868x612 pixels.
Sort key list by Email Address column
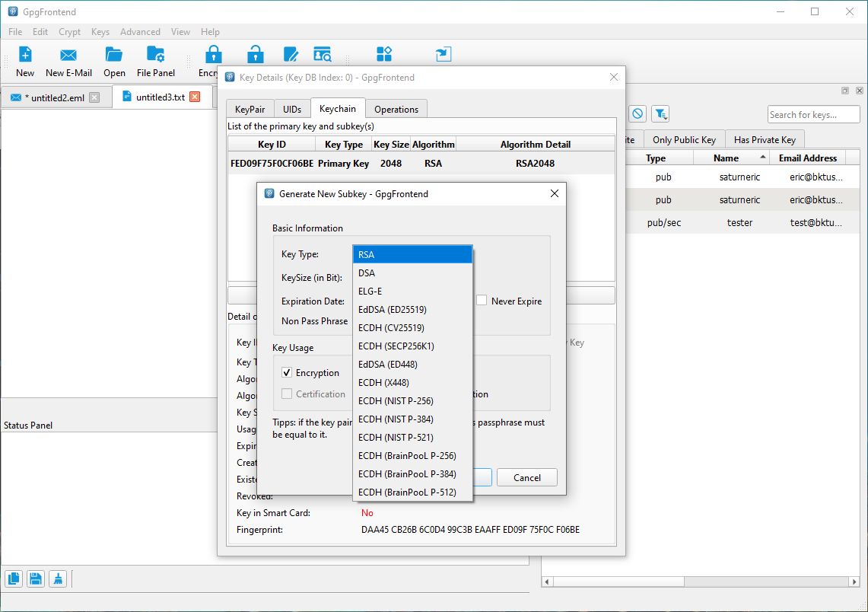click(x=808, y=158)
